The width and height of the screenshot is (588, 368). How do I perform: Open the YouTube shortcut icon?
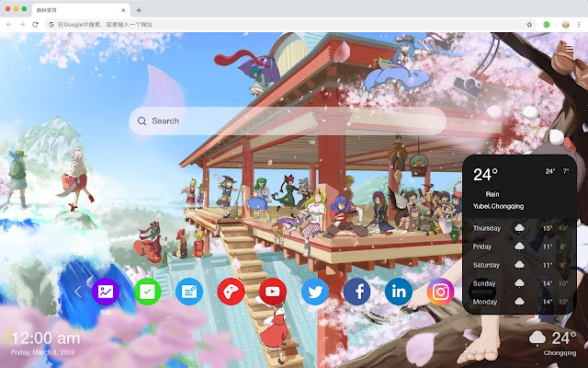click(x=273, y=292)
